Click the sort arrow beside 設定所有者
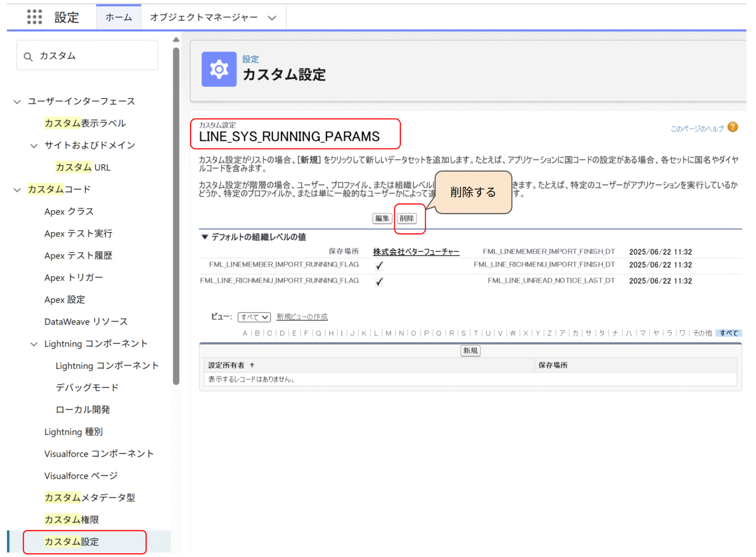756x557 pixels. (x=252, y=365)
